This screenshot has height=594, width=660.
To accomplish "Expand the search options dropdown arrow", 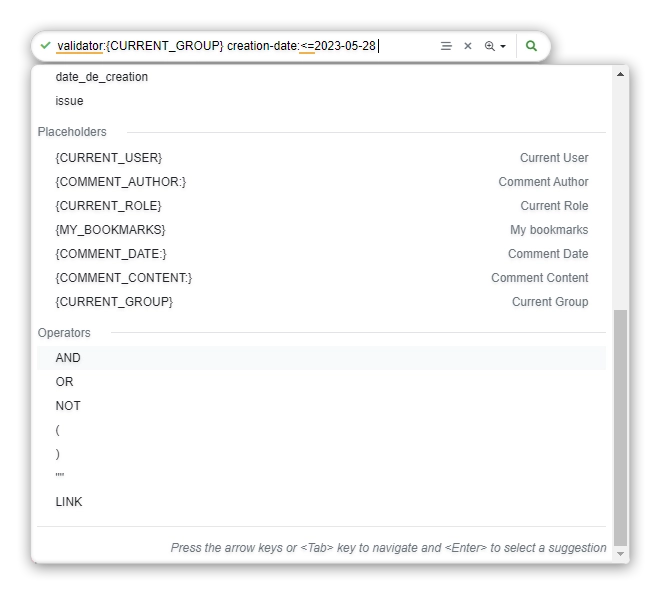I will coord(503,46).
